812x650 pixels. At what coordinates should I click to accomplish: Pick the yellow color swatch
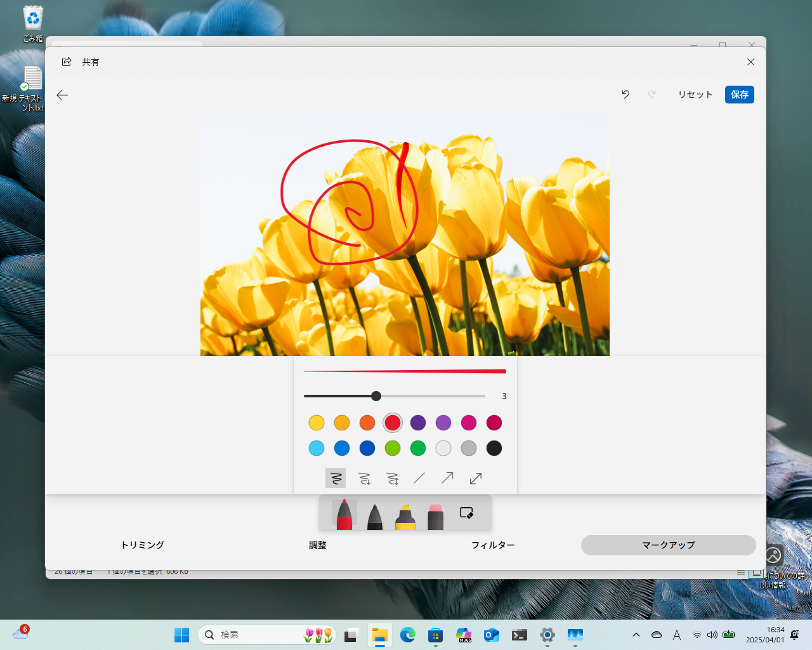click(317, 423)
